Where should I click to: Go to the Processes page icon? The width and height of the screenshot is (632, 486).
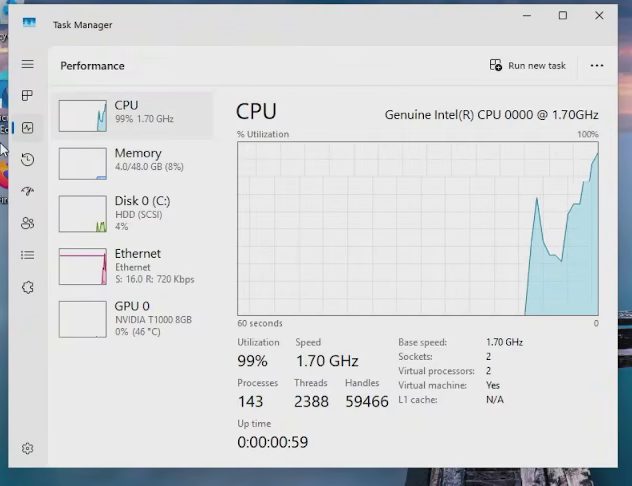(x=27, y=96)
